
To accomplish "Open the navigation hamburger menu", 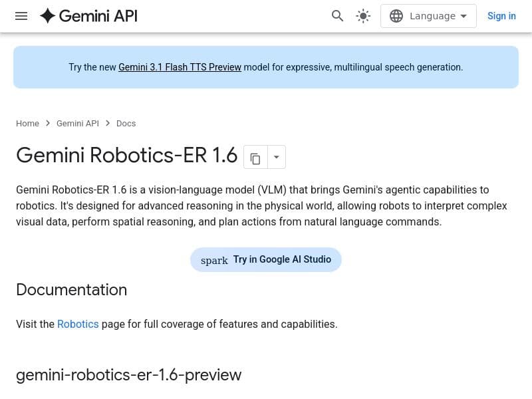I will coord(21,16).
